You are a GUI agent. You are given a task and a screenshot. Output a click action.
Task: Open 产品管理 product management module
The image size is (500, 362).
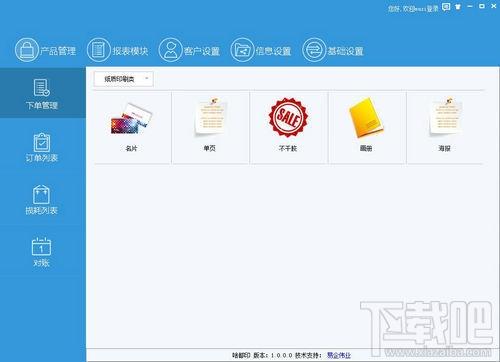[45, 50]
